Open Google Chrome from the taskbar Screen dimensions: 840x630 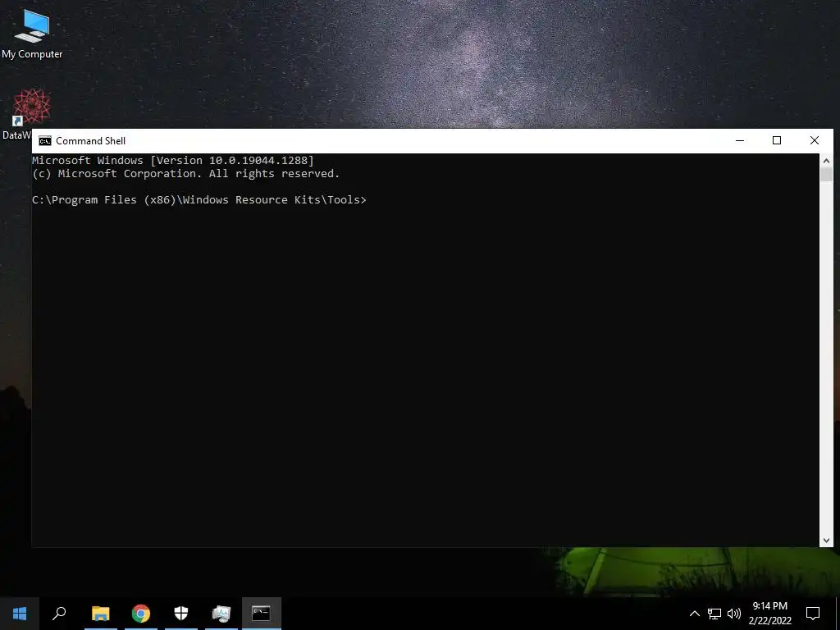pos(141,614)
